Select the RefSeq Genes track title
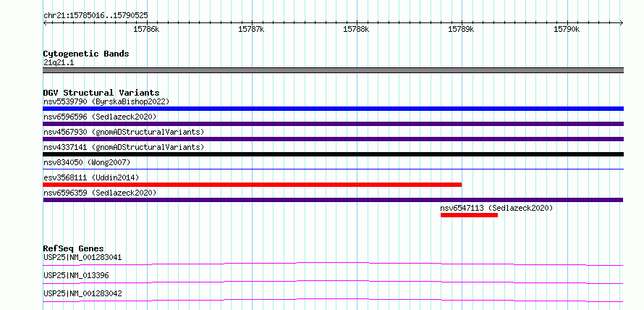644x310 pixels. [x=73, y=248]
